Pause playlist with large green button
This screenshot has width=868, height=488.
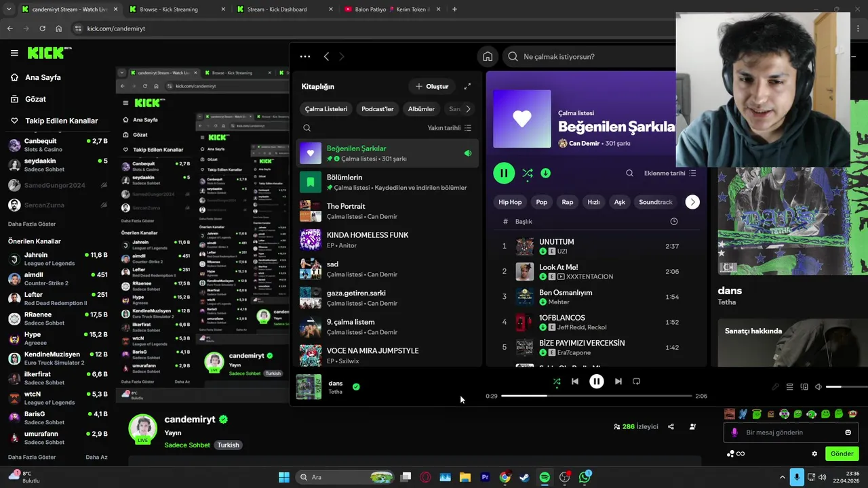click(504, 174)
